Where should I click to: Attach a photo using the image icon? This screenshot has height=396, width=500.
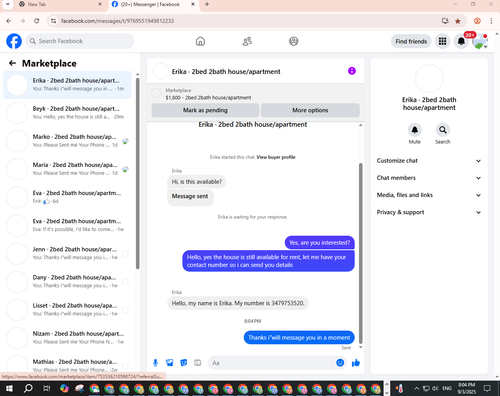tap(170, 363)
